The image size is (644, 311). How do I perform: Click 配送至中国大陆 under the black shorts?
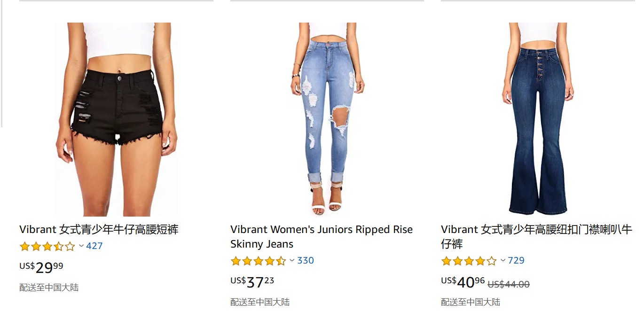pos(49,288)
